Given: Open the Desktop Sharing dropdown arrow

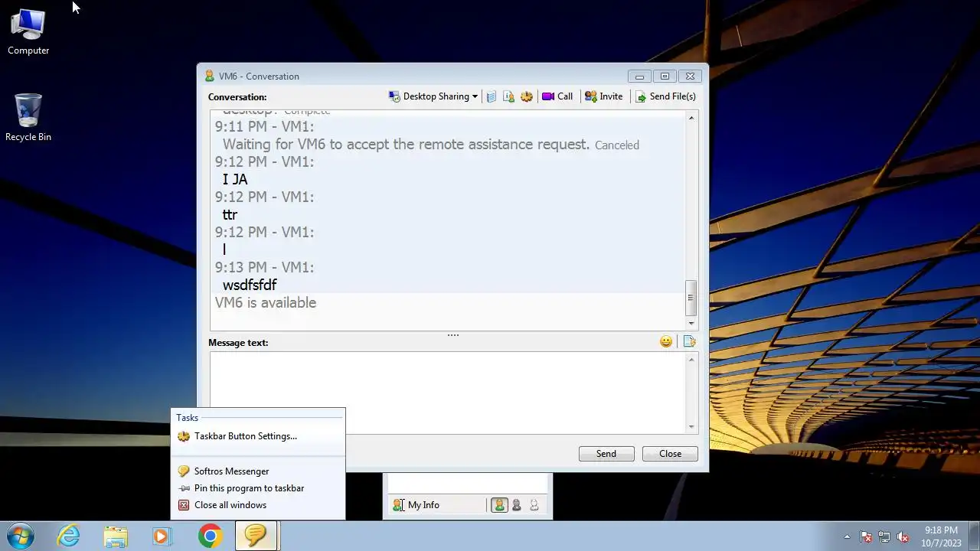Looking at the screenshot, I should (x=475, y=96).
